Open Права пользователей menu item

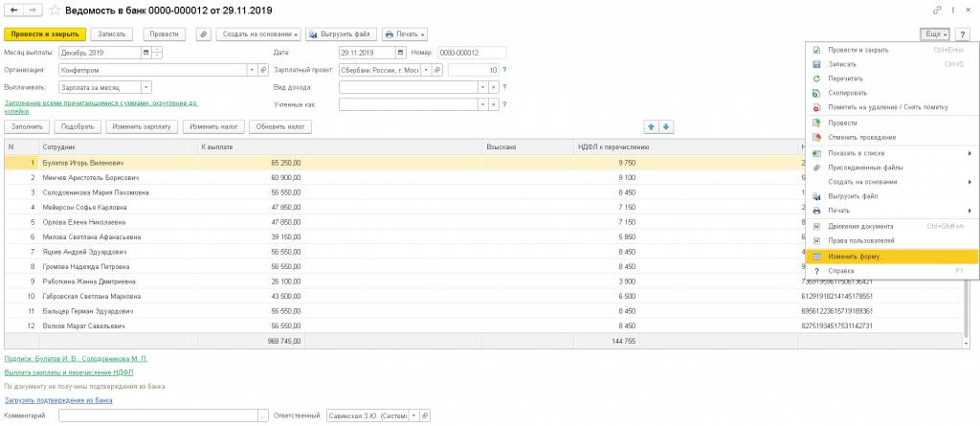(x=892, y=241)
